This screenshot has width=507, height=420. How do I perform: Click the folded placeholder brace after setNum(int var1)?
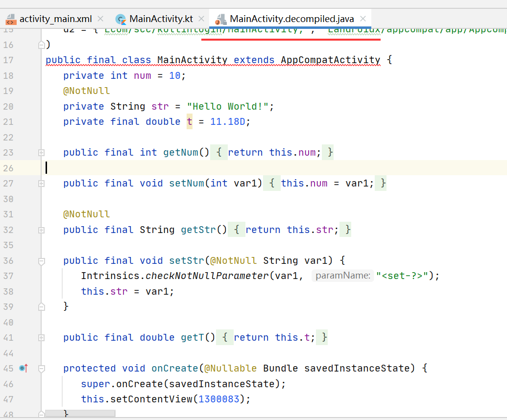(x=272, y=183)
